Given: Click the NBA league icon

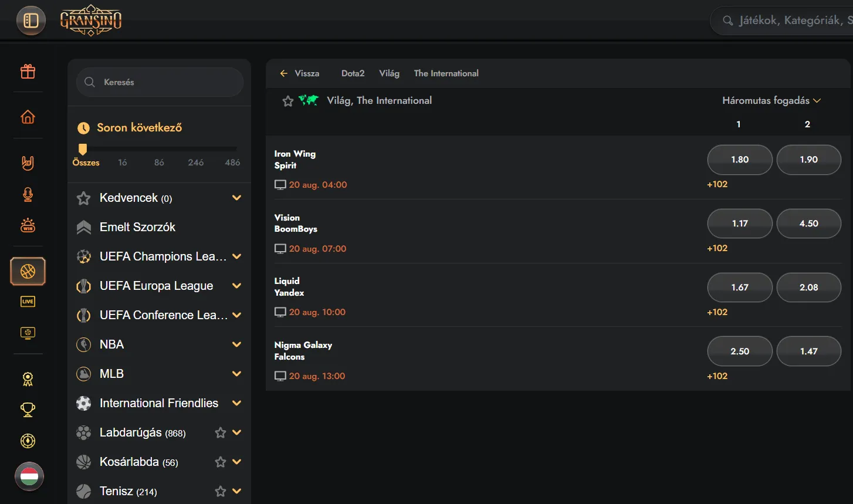Looking at the screenshot, I should 84,344.
